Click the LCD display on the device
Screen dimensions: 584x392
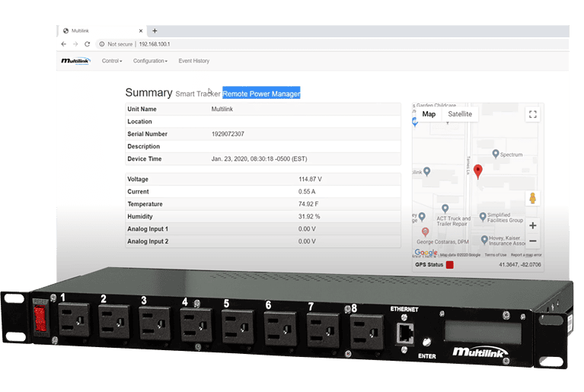[483, 332]
